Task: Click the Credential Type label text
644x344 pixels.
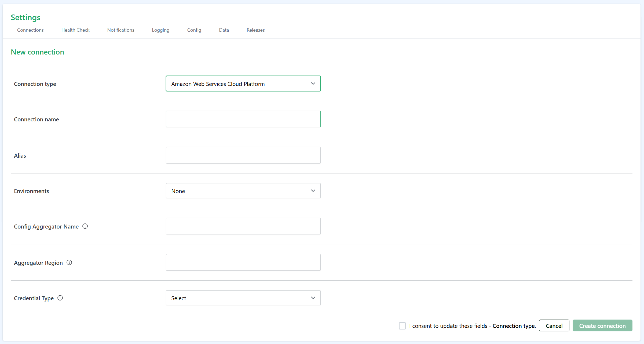Action: 34,298
